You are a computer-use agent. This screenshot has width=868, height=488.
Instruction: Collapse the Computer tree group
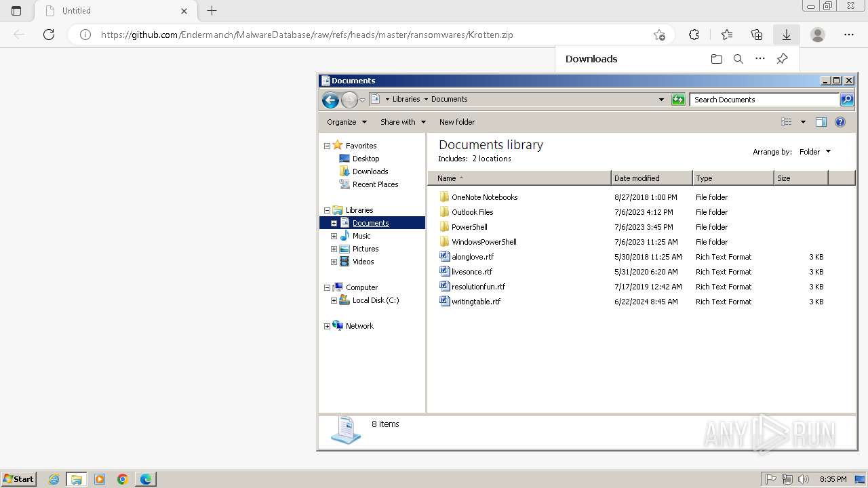[x=327, y=287]
